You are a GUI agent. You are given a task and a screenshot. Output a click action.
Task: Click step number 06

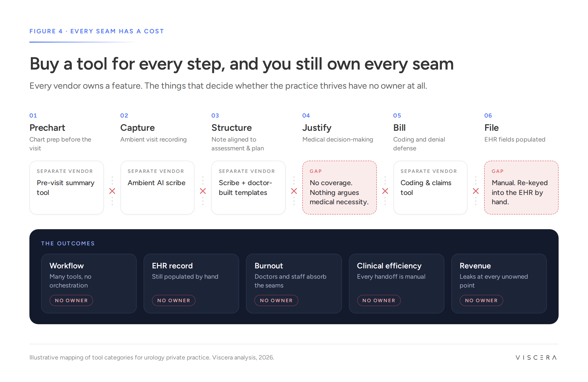(488, 115)
